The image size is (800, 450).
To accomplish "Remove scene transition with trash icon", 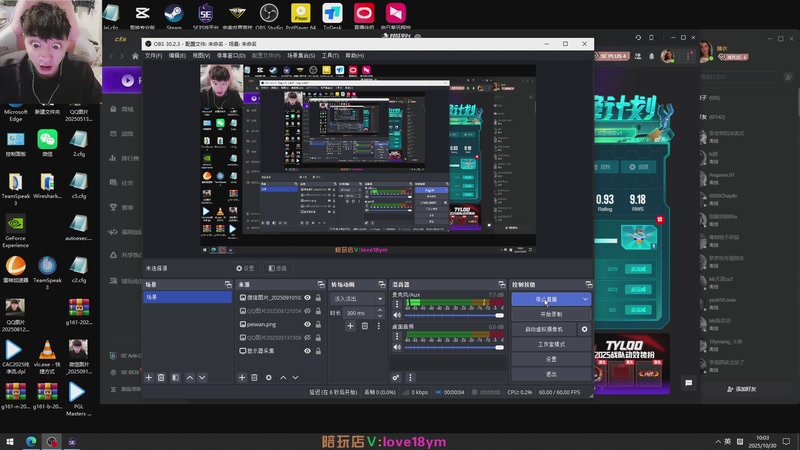I will (365, 326).
